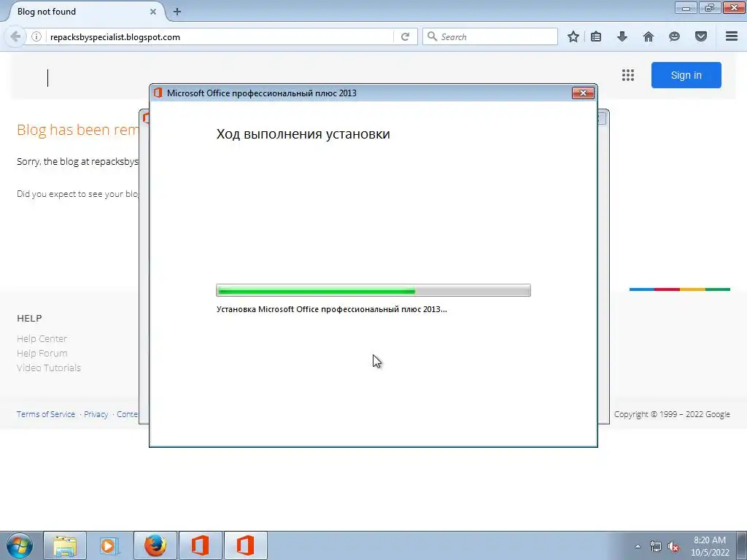Viewport: 747px width, 560px height.
Task: Open the Help Center link
Action: coord(42,338)
